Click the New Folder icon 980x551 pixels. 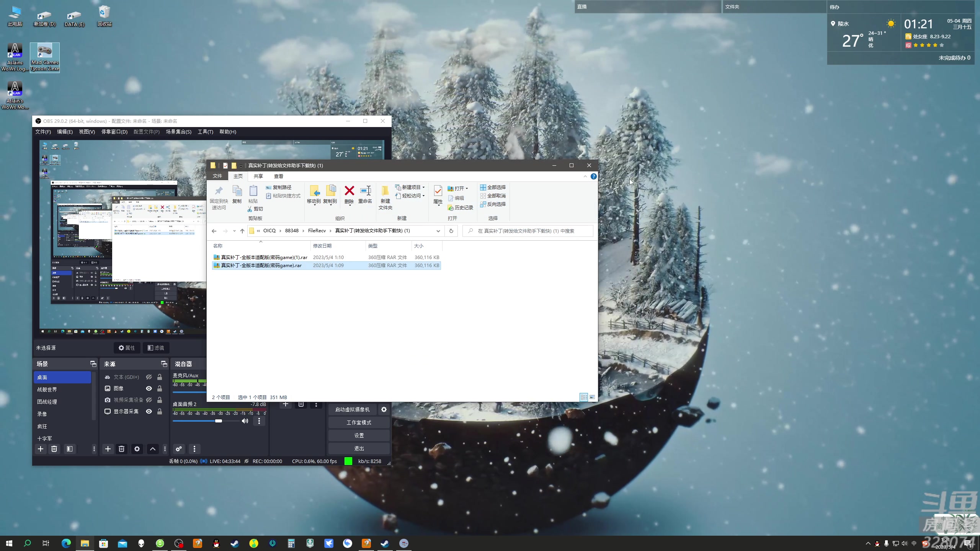point(385,191)
